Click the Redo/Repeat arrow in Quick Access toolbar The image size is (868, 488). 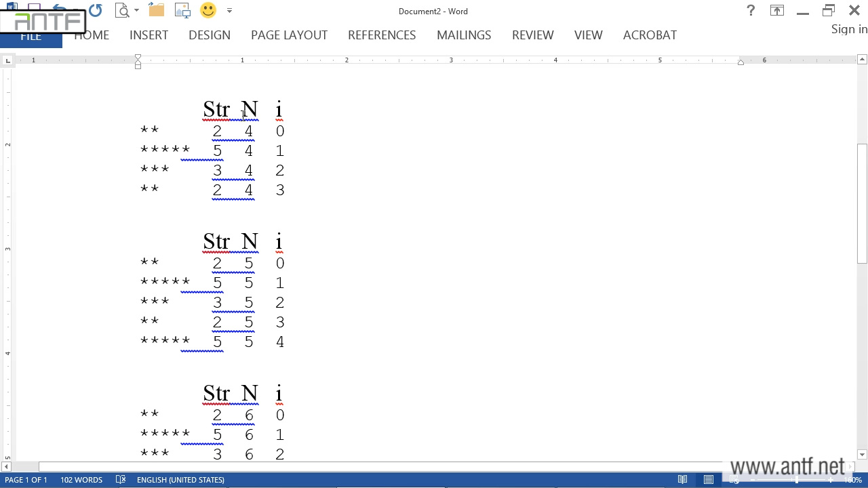pyautogui.click(x=95, y=11)
